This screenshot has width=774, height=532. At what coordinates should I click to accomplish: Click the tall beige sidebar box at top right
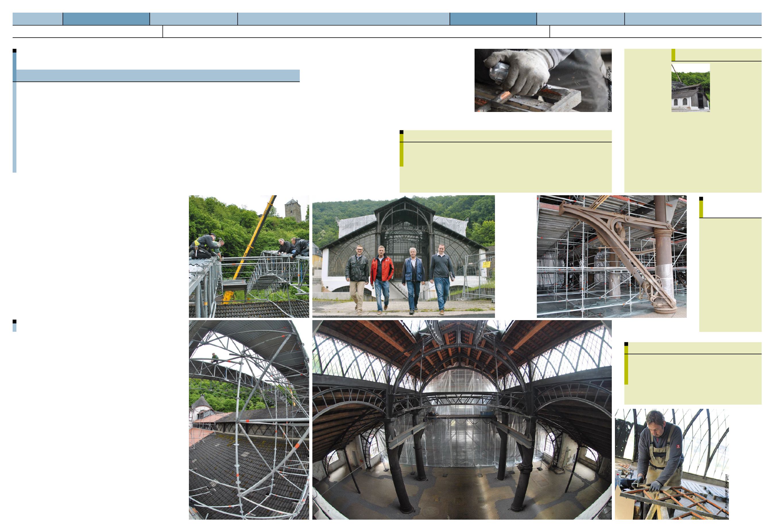click(x=693, y=150)
